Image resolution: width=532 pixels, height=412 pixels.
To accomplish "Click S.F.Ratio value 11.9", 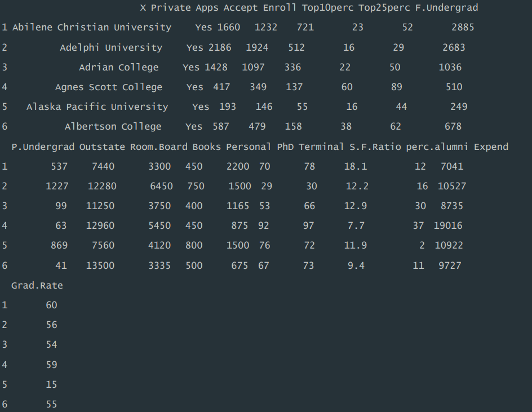I will point(356,245).
